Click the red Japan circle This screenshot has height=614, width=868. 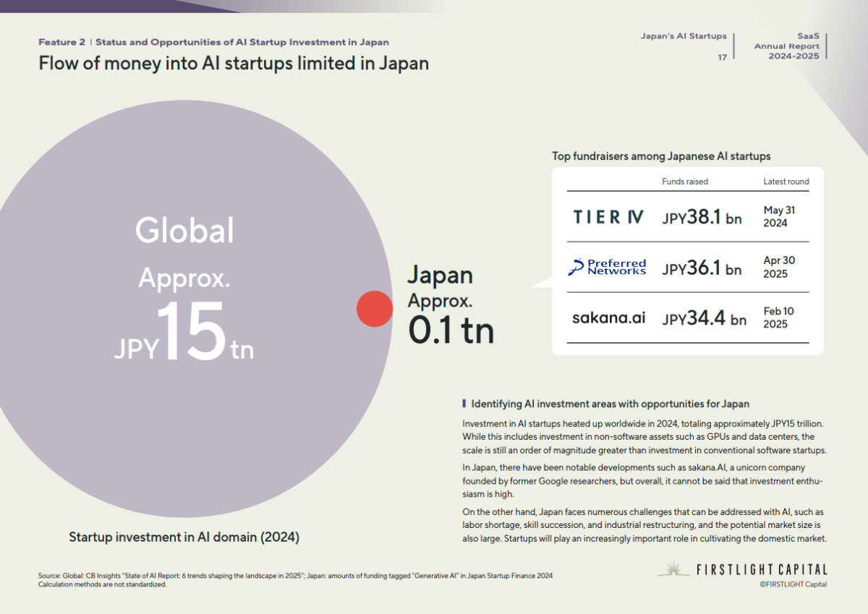(375, 308)
